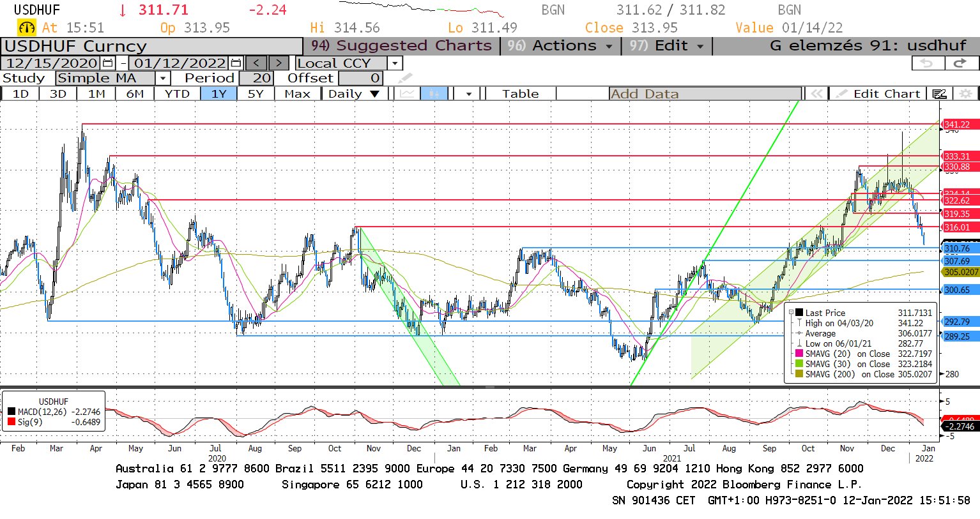Click the G elemzés 91: usdhuf title
Viewport: 980px width, 519px height.
[868, 46]
